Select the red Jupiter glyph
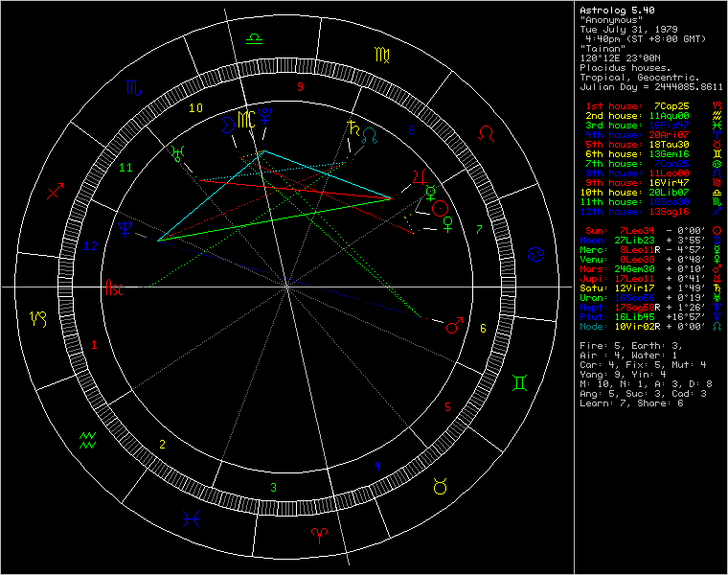 click(418, 176)
